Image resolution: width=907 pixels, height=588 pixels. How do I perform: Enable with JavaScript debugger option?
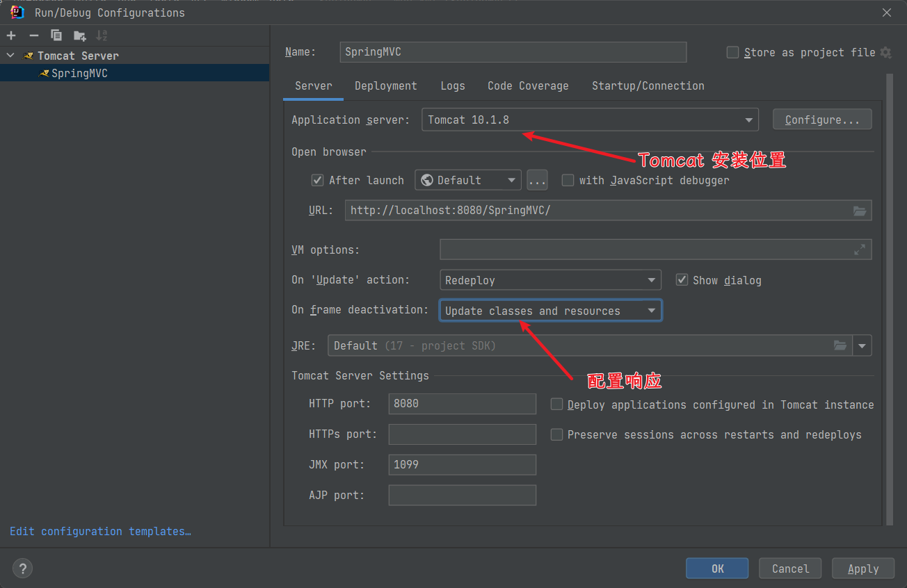click(568, 181)
